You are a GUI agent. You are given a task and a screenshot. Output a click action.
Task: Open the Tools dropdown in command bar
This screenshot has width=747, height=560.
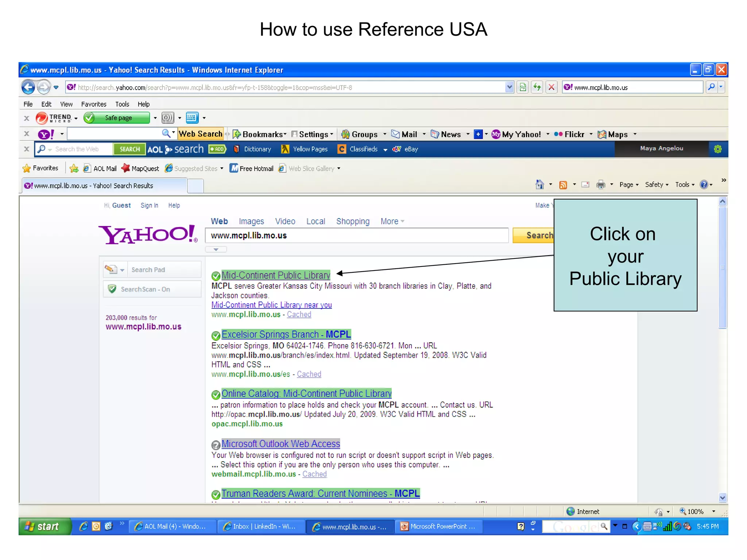[x=685, y=184]
